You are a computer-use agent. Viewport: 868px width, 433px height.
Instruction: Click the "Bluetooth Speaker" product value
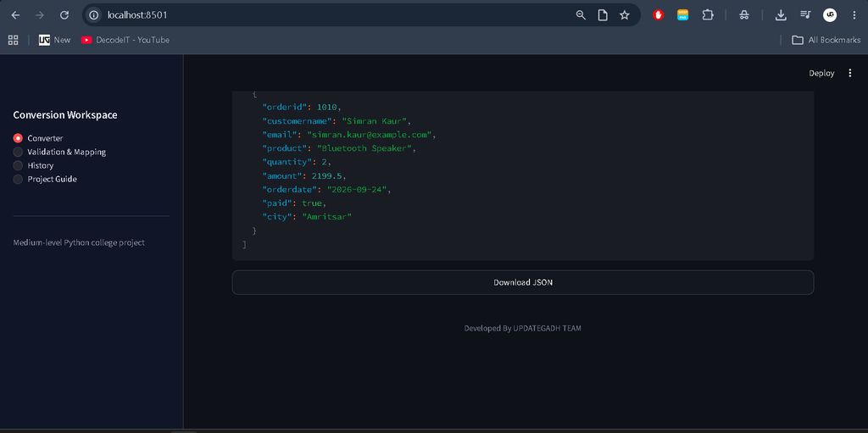point(365,148)
